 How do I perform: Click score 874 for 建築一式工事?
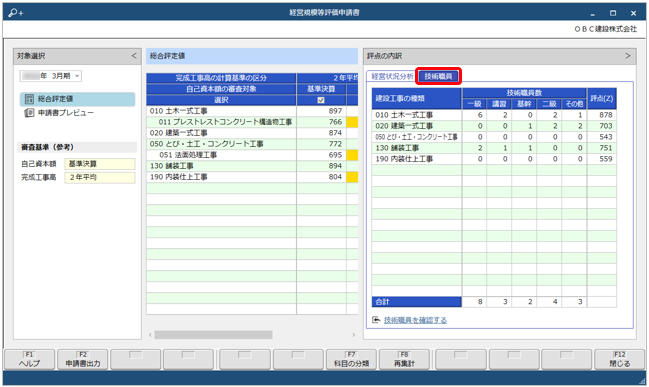pyautogui.click(x=335, y=133)
